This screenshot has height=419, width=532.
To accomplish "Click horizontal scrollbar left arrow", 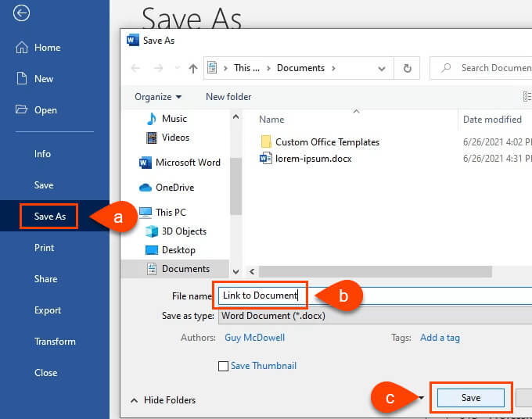I will (x=252, y=271).
